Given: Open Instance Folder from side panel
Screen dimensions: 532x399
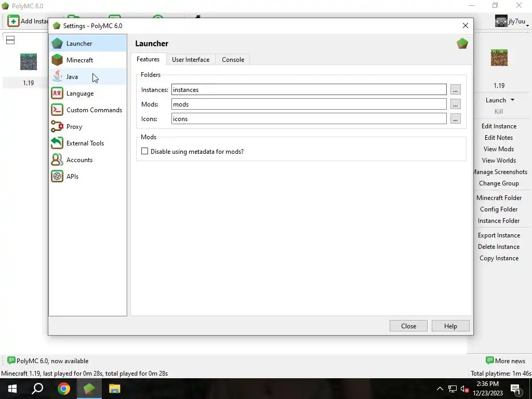Looking at the screenshot, I should (499, 221).
